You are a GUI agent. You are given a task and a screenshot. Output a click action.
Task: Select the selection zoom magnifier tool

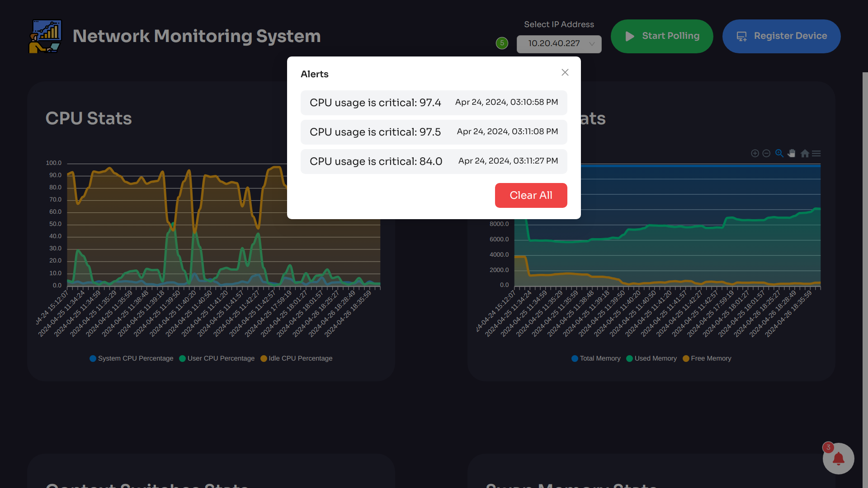tap(779, 154)
